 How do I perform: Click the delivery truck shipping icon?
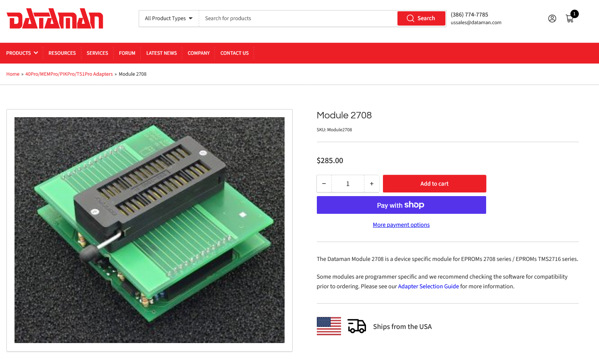[357, 326]
